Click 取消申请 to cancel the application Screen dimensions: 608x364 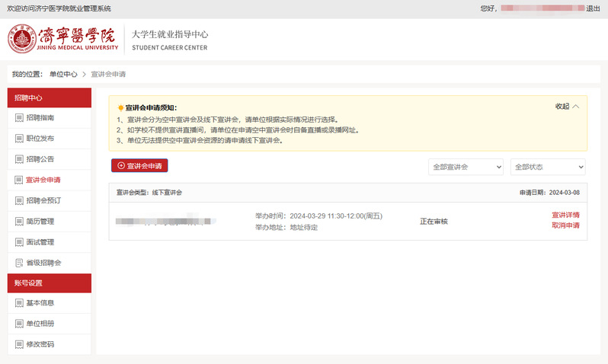pos(565,225)
